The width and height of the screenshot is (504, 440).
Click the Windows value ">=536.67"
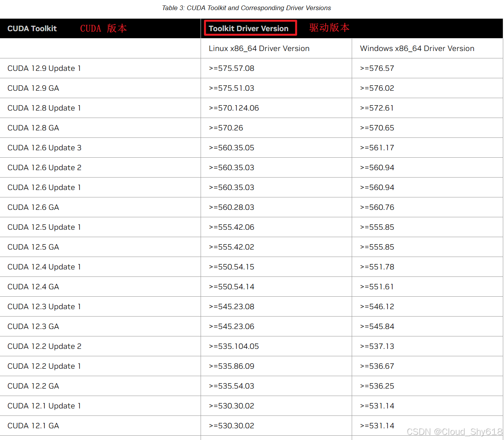click(377, 366)
